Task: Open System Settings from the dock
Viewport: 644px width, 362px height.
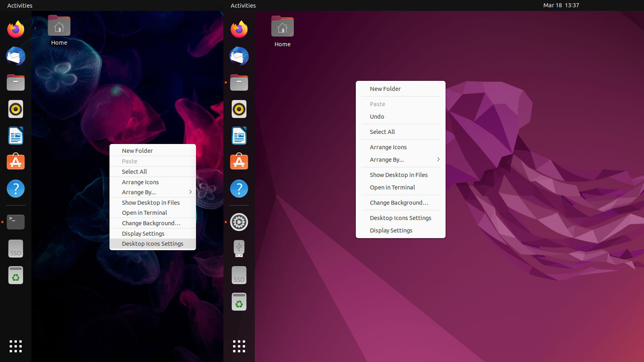Action: 239,222
